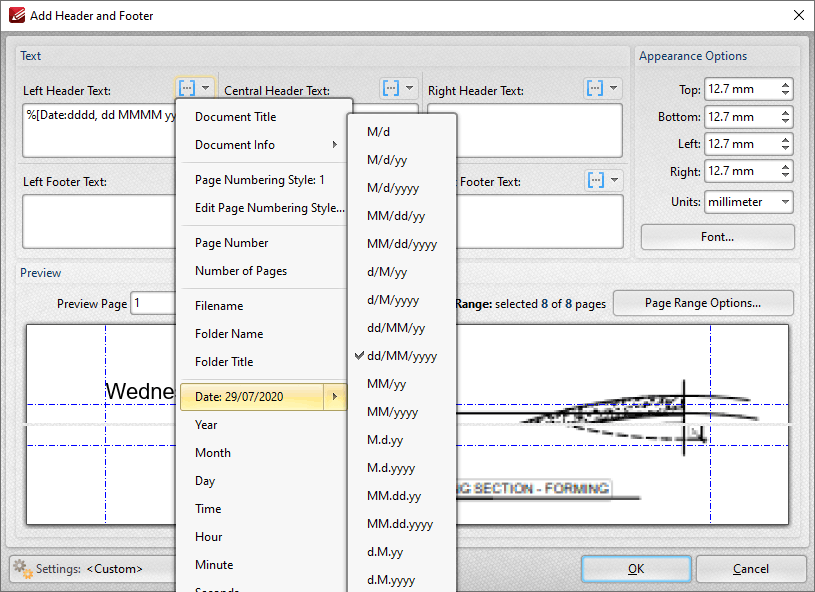
Task: Click into the Right Header Text box
Action: tap(539, 130)
